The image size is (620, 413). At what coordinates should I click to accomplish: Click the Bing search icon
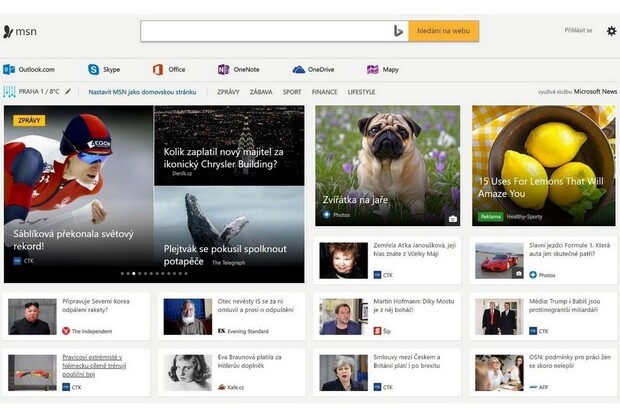[398, 31]
